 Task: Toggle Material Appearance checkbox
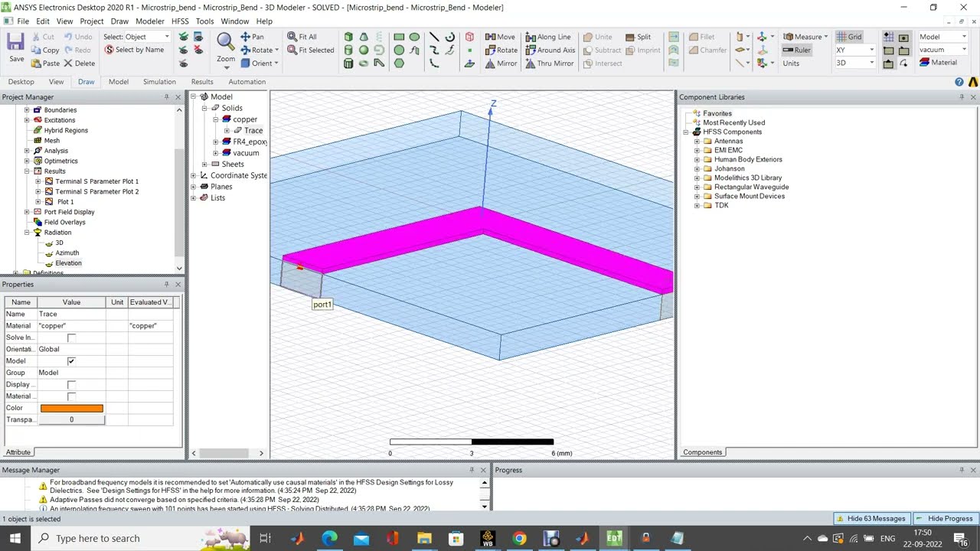(x=71, y=396)
